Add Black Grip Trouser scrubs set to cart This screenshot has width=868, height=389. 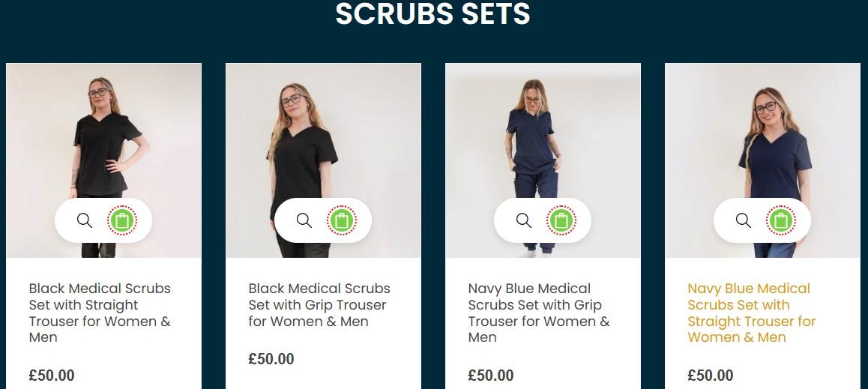342,220
